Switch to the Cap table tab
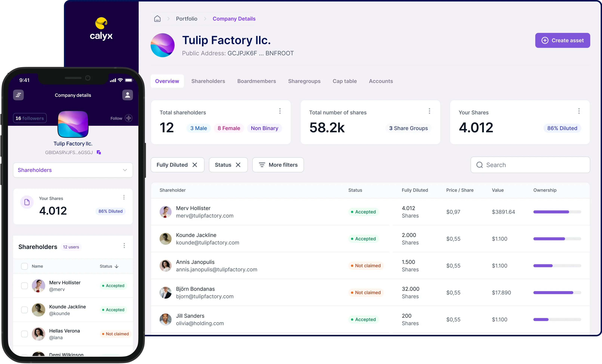Image resolution: width=602 pixels, height=364 pixels. click(345, 81)
